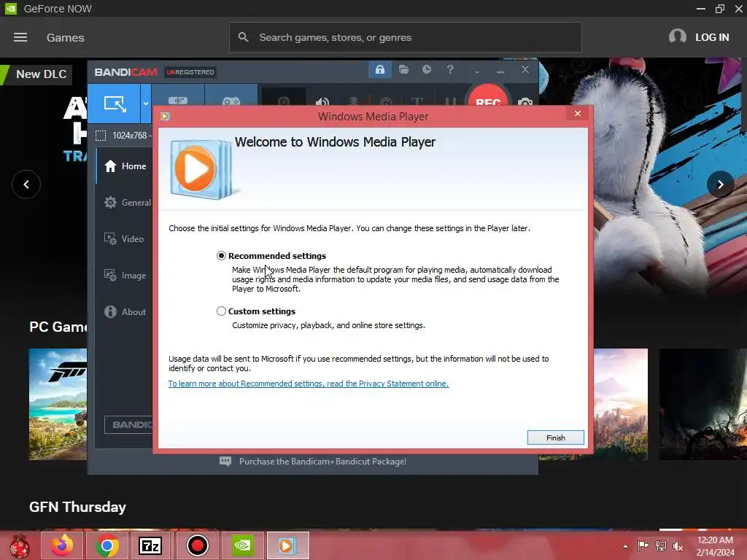The width and height of the screenshot is (747, 560).
Task: Click the Windows Media Player title bar icon
Action: click(166, 116)
